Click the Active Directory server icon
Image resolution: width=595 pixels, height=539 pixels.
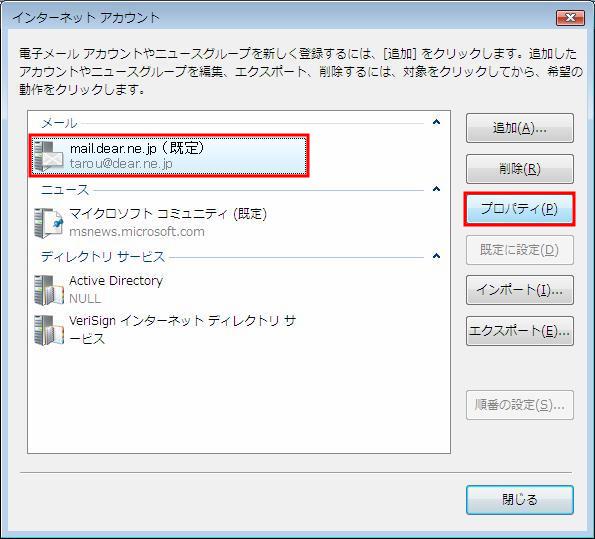pos(49,290)
